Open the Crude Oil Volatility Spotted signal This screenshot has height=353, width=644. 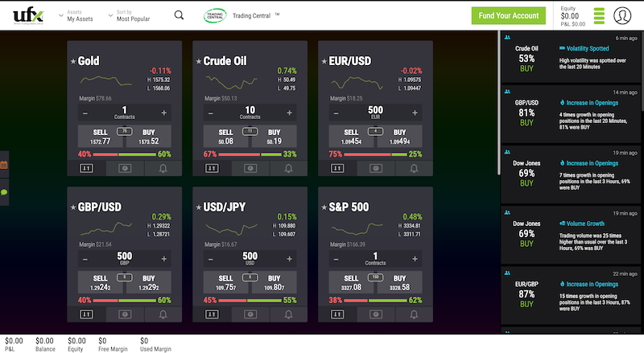coord(571,57)
